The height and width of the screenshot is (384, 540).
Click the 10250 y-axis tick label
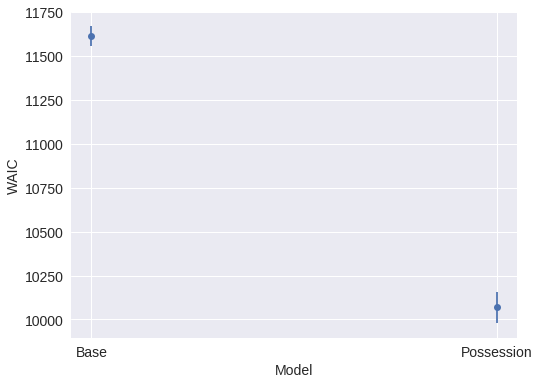[x=44, y=277]
